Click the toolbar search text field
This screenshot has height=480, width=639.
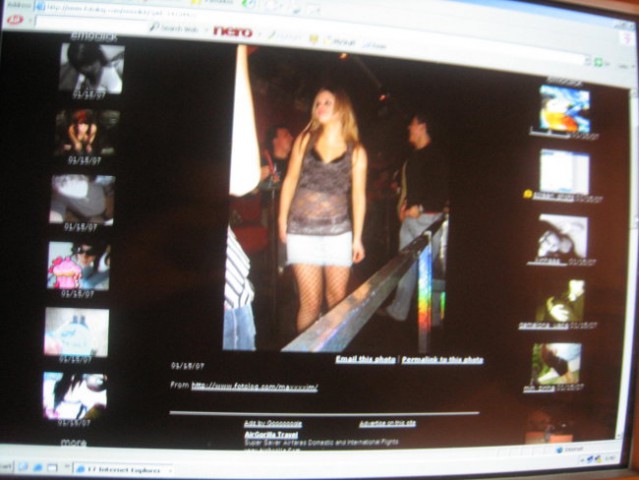tap(90, 23)
